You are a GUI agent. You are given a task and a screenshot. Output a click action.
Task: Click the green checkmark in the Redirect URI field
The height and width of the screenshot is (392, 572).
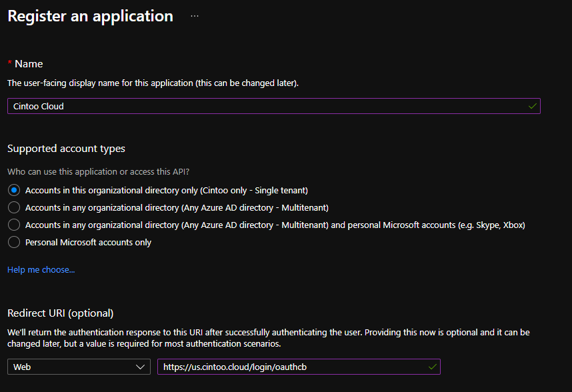432,367
